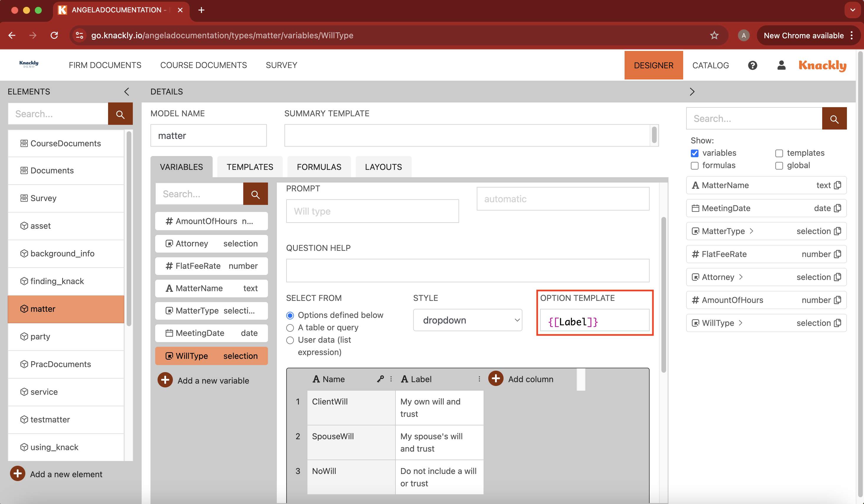This screenshot has width=864, height=504.
Task: Collapse the ELEMENTS sidebar with its chevron
Action: point(127,92)
